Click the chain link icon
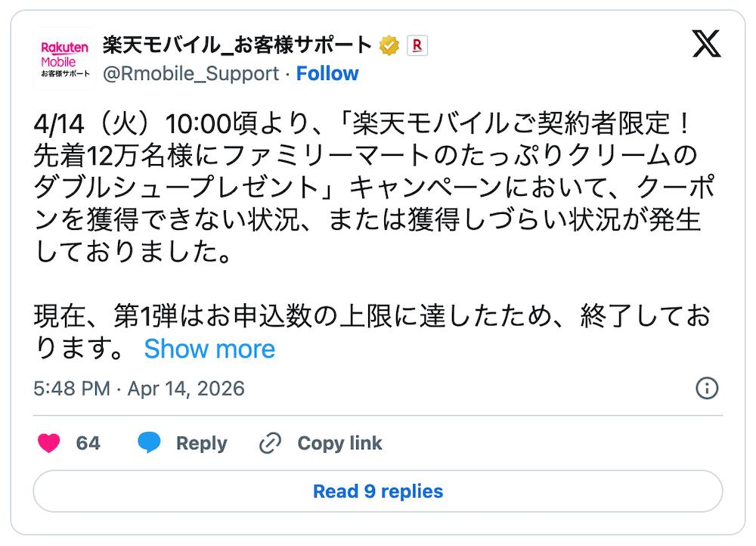Screen dimensions: 756x546 pos(270,443)
